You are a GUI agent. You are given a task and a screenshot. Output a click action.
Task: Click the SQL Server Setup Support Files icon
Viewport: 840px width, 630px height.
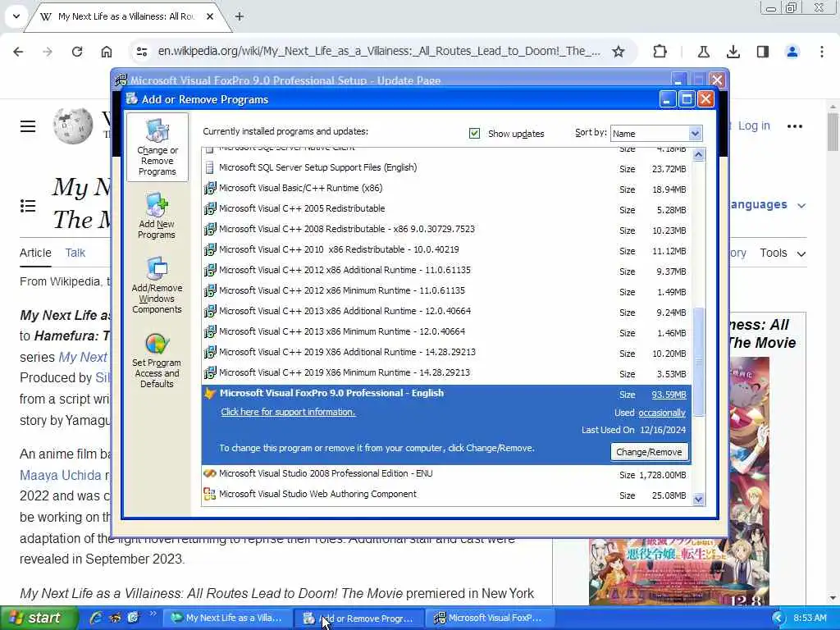coord(209,167)
